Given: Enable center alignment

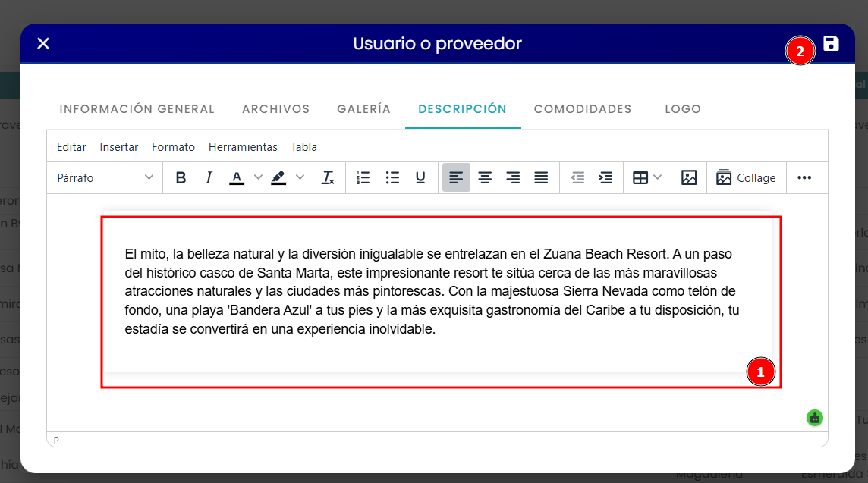Looking at the screenshot, I should (x=485, y=177).
